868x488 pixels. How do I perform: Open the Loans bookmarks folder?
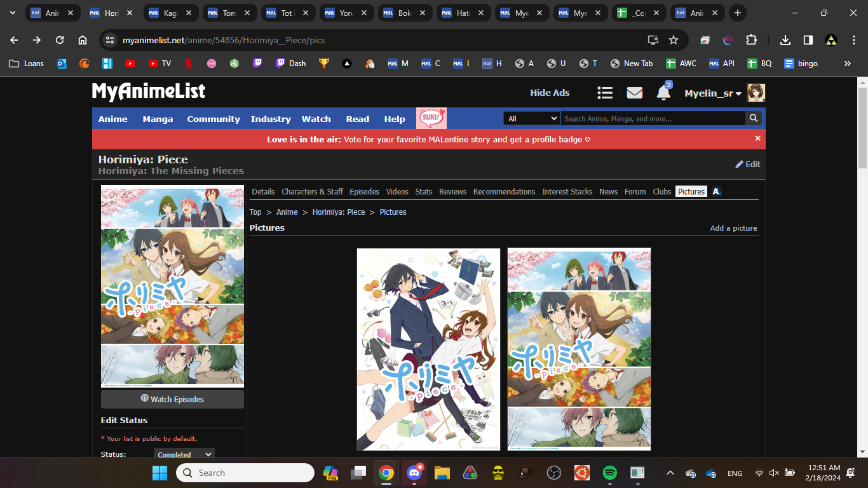tap(27, 64)
